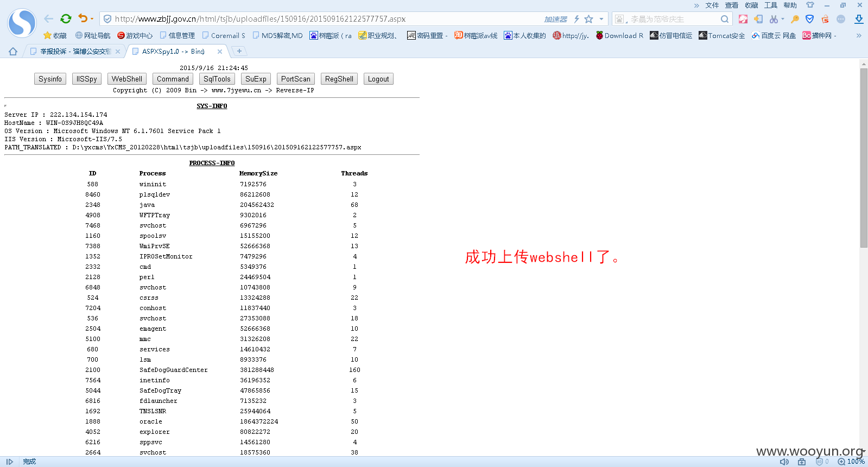Viewport: 868px width, 467px height.
Task: Click the Sysinfo button
Action: tap(50, 79)
